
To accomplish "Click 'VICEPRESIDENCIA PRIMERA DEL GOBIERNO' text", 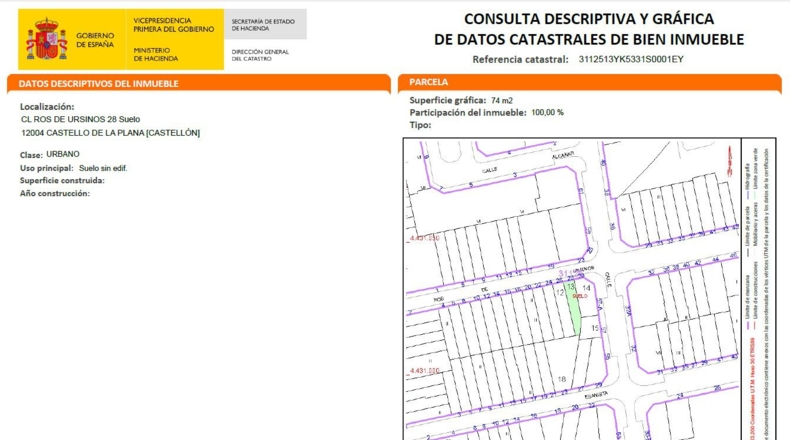I will 173,25.
